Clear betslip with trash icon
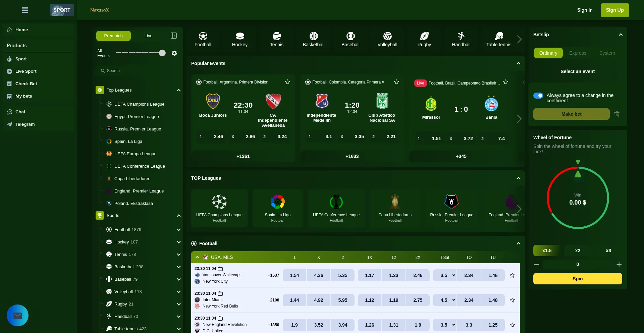The image size is (644, 333). (x=617, y=114)
